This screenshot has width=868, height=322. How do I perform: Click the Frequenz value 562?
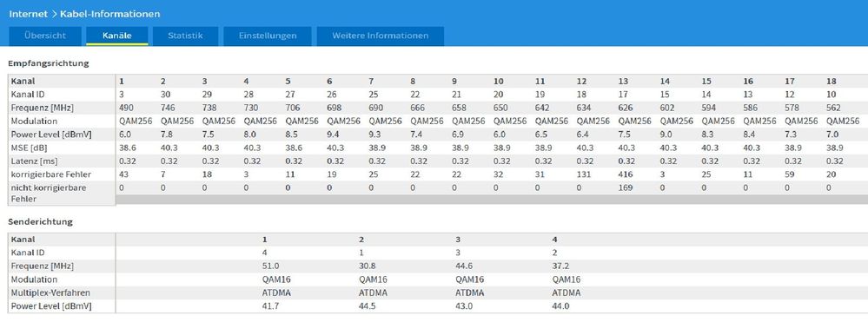pyautogui.click(x=833, y=108)
